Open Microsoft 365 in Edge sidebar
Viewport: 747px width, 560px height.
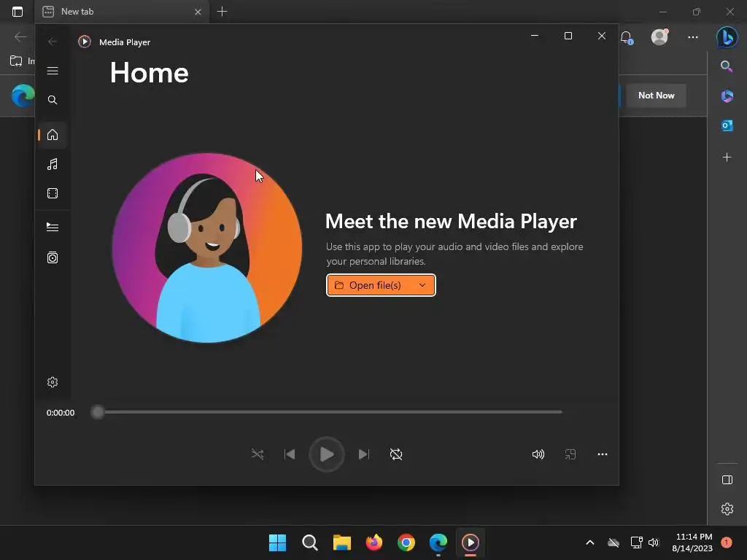pyautogui.click(x=727, y=96)
